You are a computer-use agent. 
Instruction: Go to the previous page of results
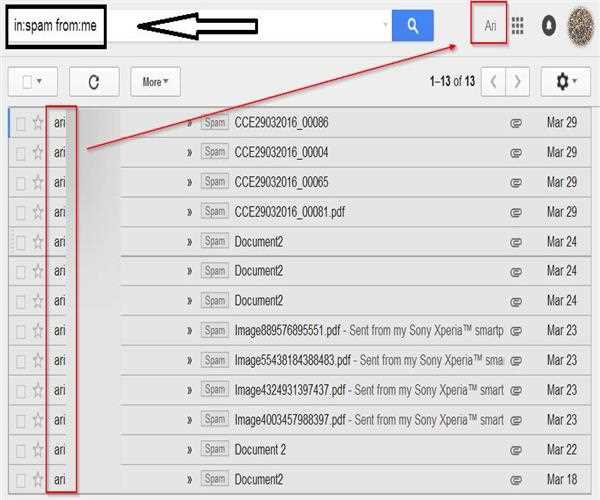click(x=493, y=82)
